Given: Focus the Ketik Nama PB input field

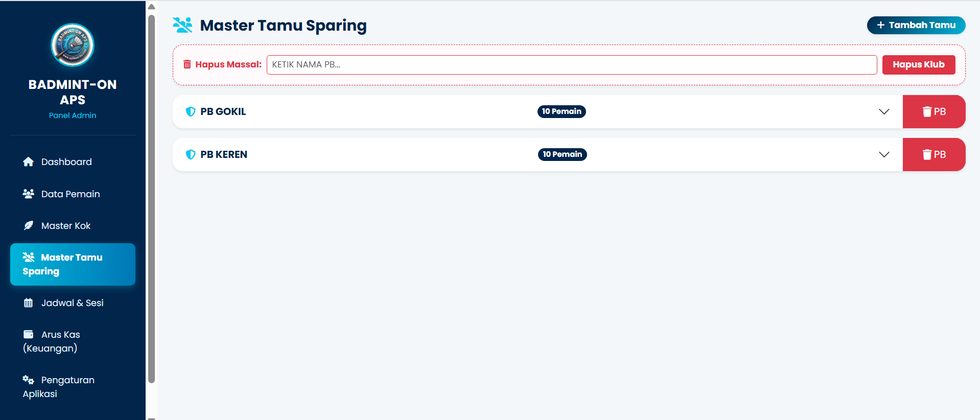Looking at the screenshot, I should [572, 65].
